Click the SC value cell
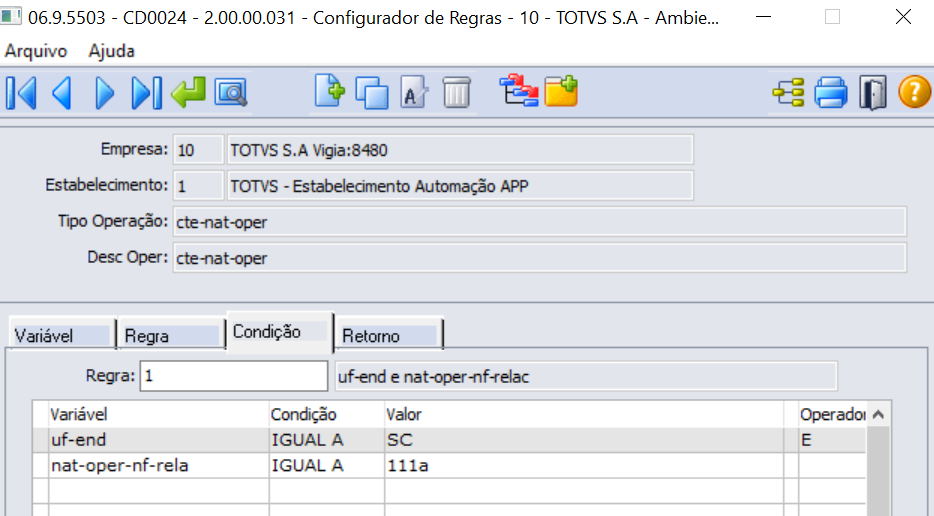This screenshot has height=516, width=934. click(x=584, y=440)
